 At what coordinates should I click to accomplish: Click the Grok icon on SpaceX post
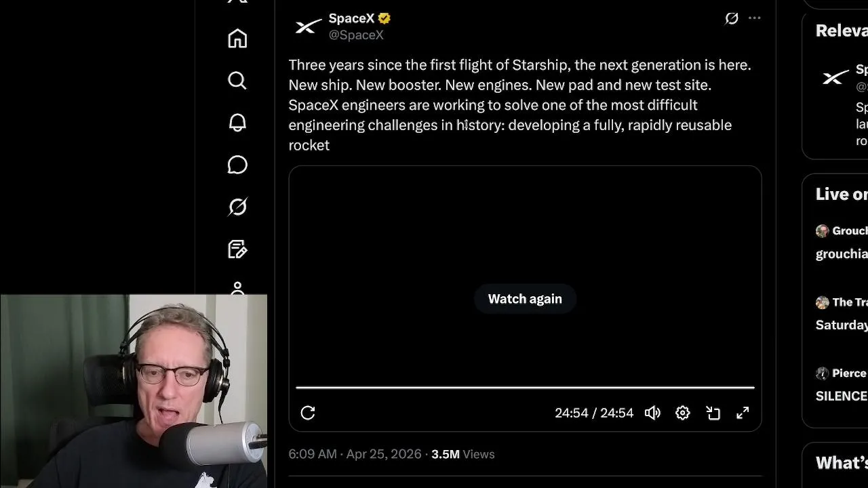tap(731, 18)
